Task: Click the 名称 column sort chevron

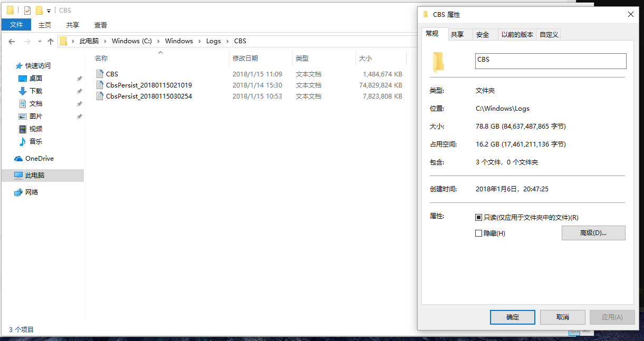Action: tap(160, 52)
